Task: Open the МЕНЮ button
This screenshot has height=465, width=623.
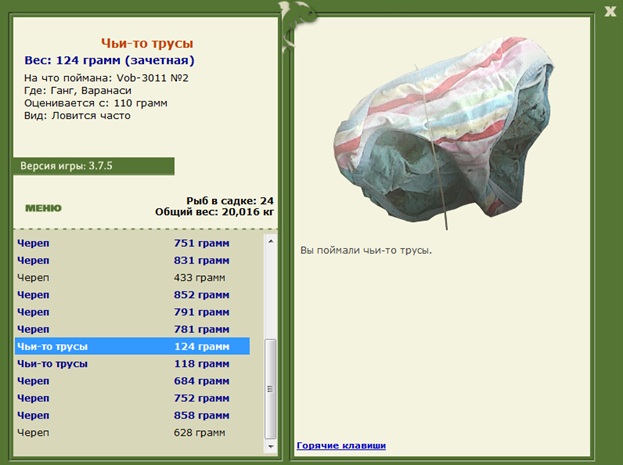Action: click(43, 208)
